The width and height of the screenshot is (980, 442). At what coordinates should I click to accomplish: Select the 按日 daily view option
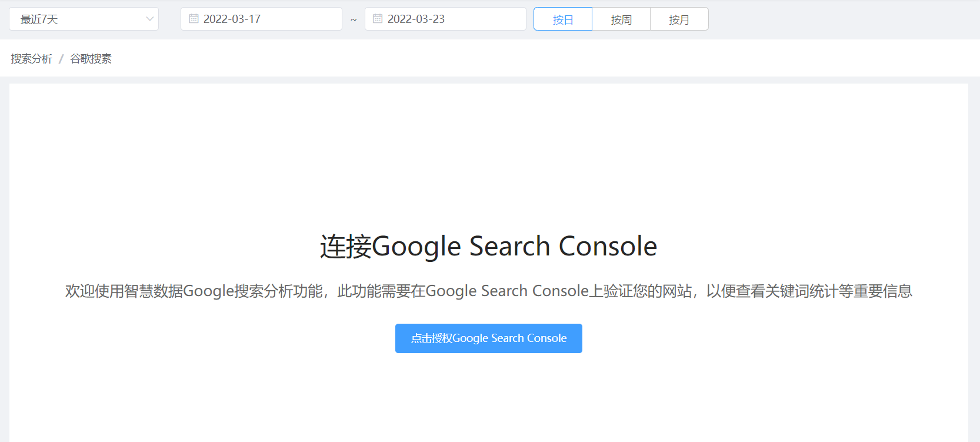(563, 19)
